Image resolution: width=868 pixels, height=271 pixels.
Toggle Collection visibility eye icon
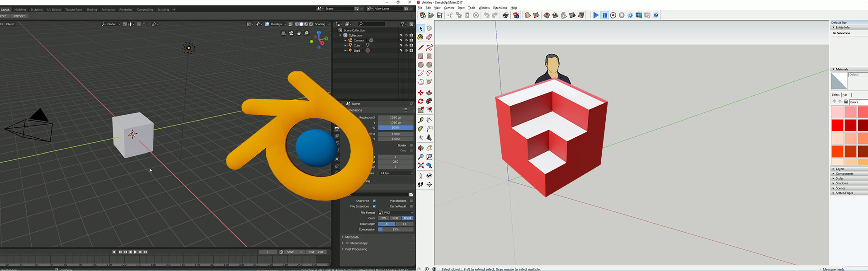coord(406,35)
